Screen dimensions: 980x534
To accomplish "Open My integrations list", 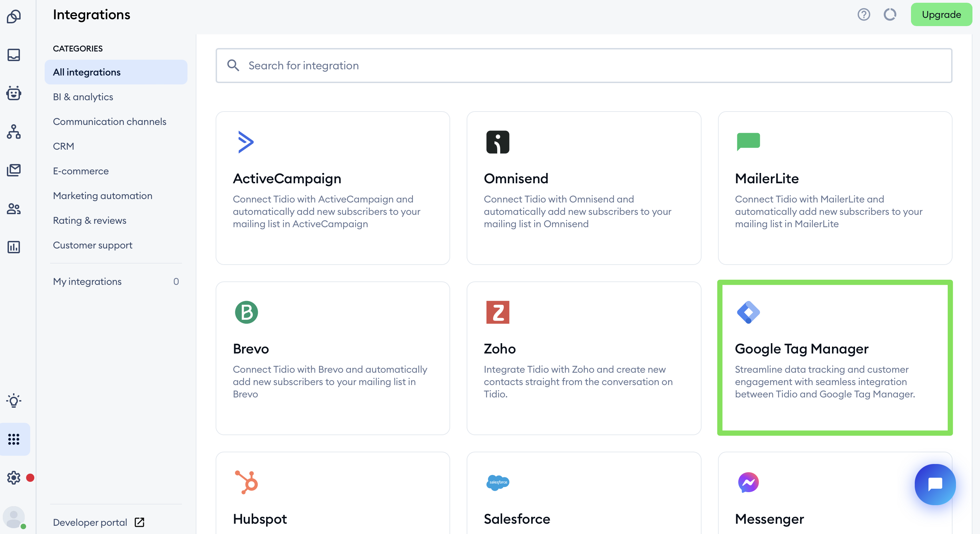I will tap(116, 281).
